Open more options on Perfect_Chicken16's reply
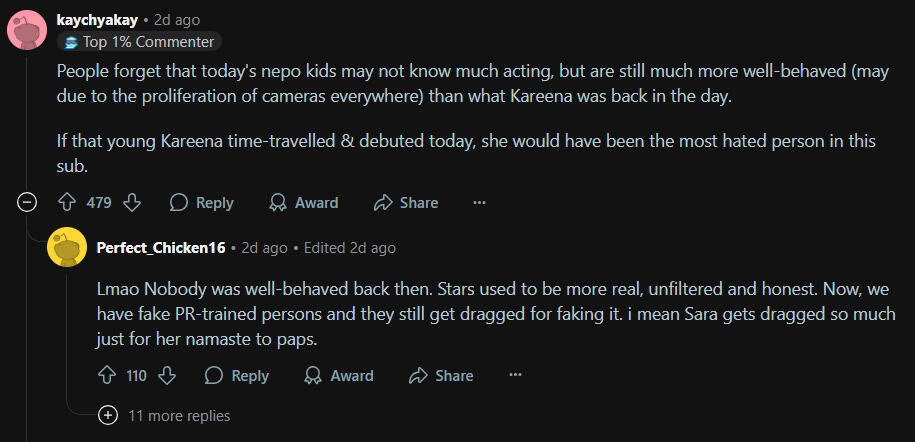The width and height of the screenshot is (915, 442). 515,375
